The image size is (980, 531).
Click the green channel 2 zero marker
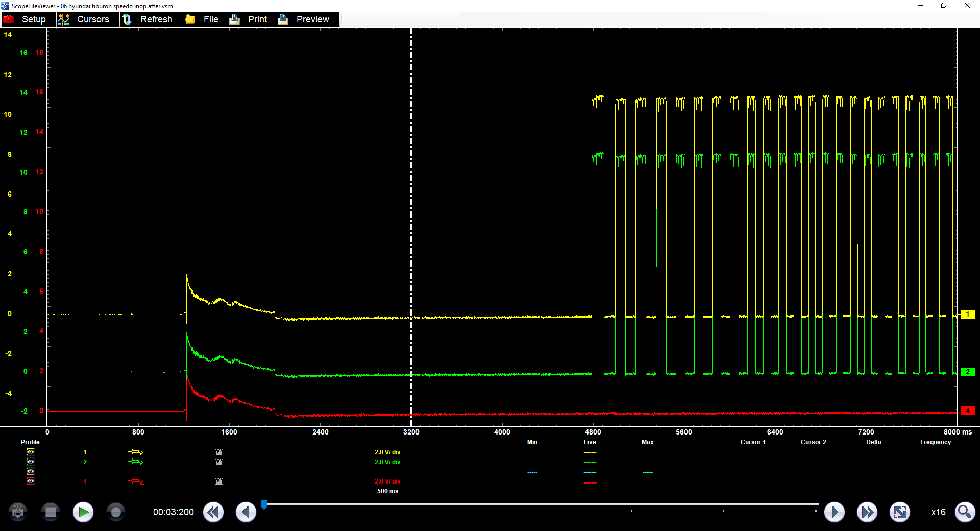pos(968,372)
